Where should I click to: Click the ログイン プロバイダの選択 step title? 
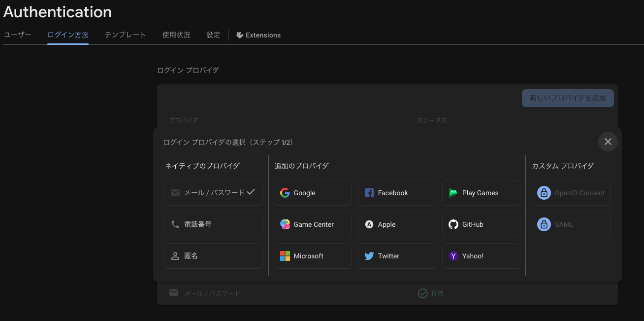pyautogui.click(x=228, y=143)
